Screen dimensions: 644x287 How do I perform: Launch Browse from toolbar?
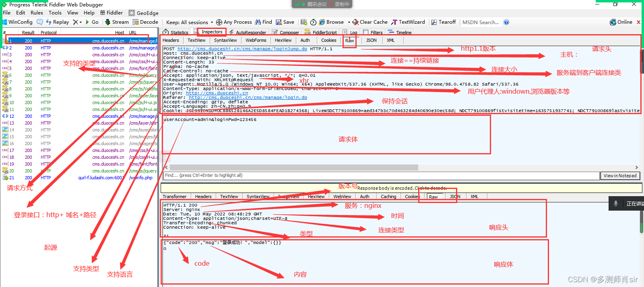click(332, 22)
